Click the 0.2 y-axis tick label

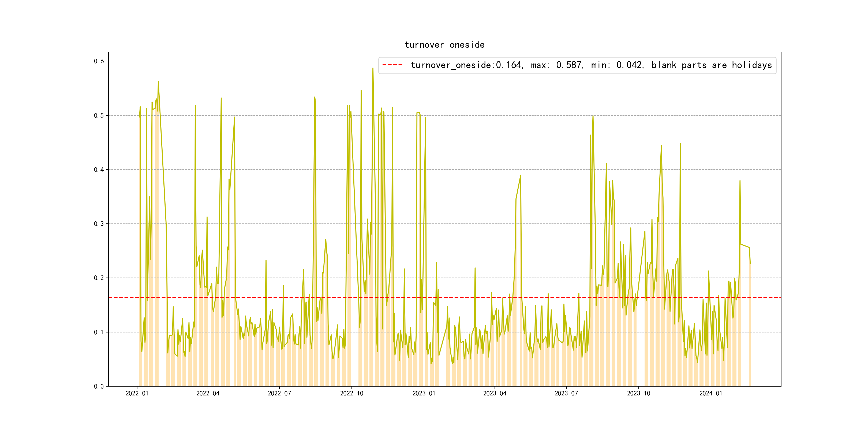99,278
